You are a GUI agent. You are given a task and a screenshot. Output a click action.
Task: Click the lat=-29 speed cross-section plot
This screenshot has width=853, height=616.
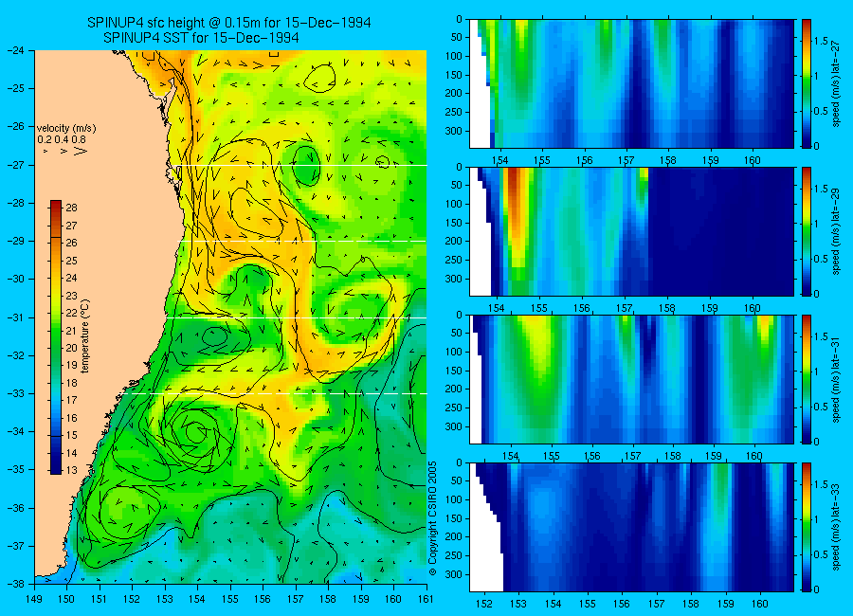pos(631,231)
